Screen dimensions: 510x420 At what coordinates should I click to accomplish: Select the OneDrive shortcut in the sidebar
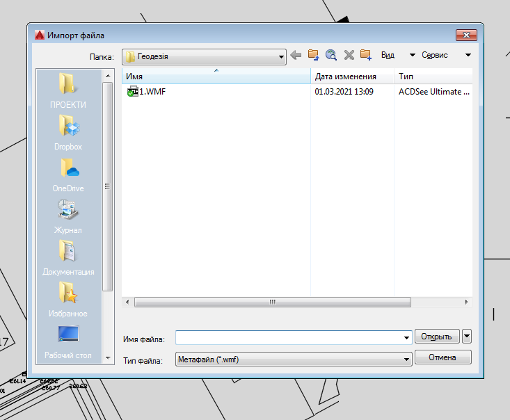coord(68,174)
